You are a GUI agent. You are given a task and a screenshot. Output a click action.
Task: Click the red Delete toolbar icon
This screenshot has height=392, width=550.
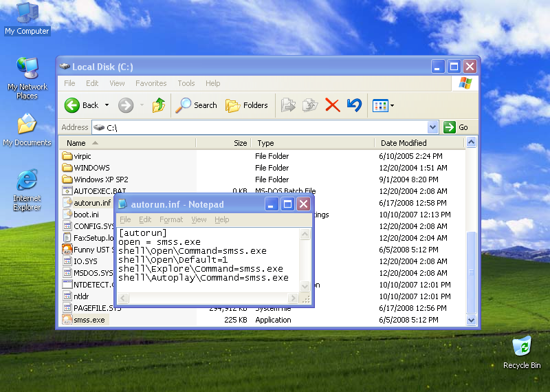(x=332, y=105)
